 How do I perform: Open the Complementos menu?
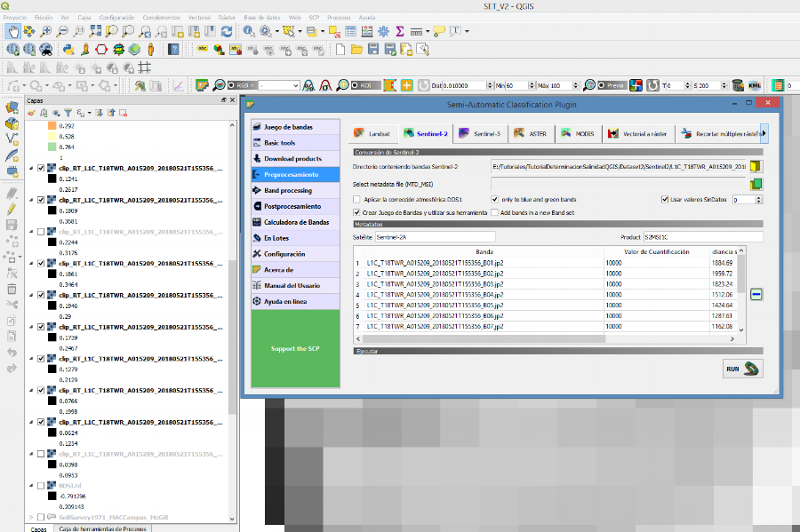point(161,18)
